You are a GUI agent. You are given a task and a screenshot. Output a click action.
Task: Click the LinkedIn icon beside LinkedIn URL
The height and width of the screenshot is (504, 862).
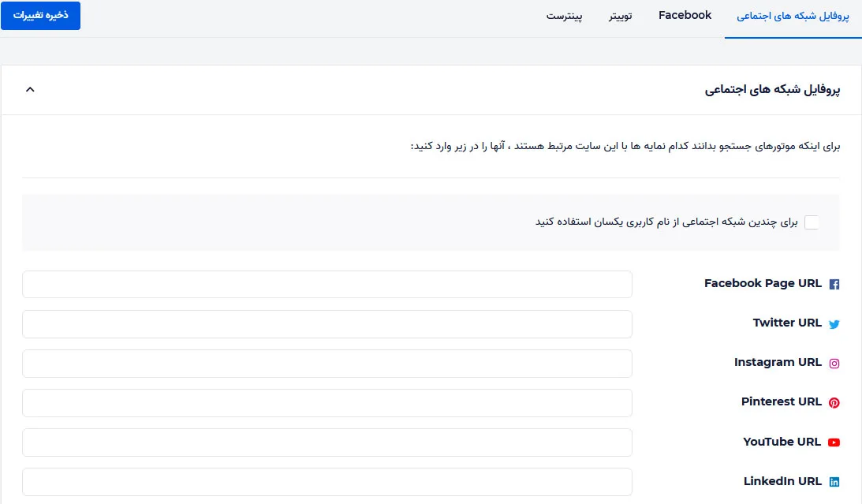pyautogui.click(x=834, y=481)
